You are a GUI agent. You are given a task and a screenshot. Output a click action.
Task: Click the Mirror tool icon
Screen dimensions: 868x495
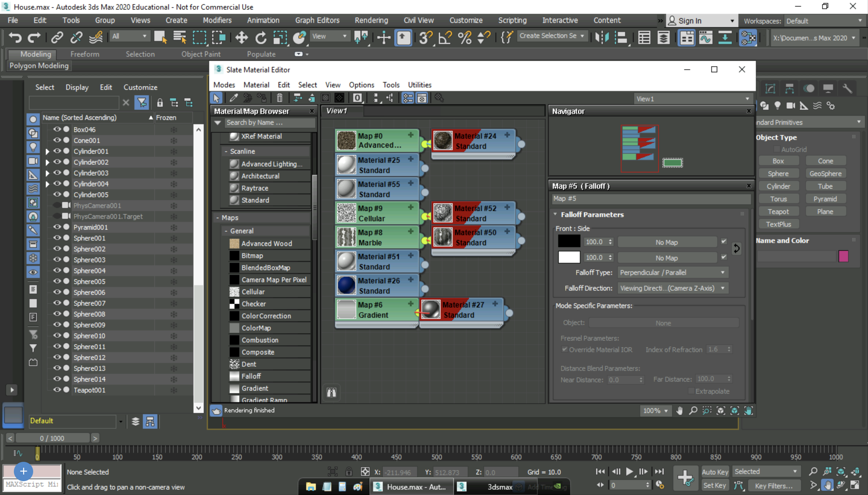tap(602, 37)
